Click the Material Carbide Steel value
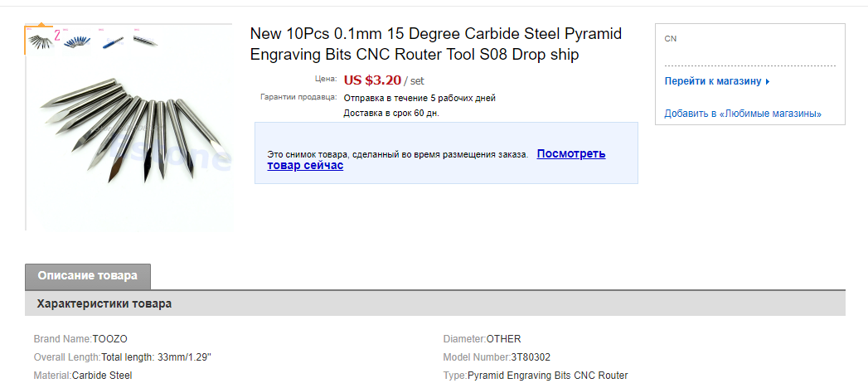868x388 pixels. 102,376
